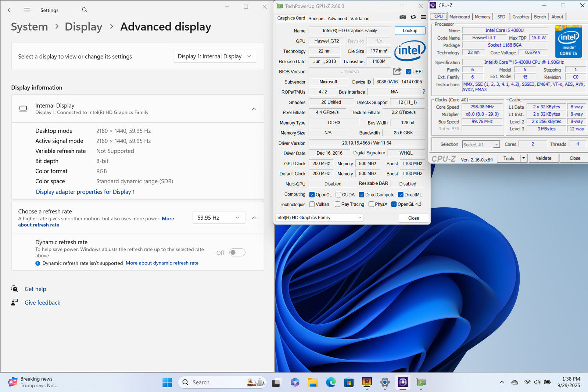Viewport: 588px width, 392px height.
Task: Toggle the Dynamic refresh rate switch
Action: pos(237,252)
